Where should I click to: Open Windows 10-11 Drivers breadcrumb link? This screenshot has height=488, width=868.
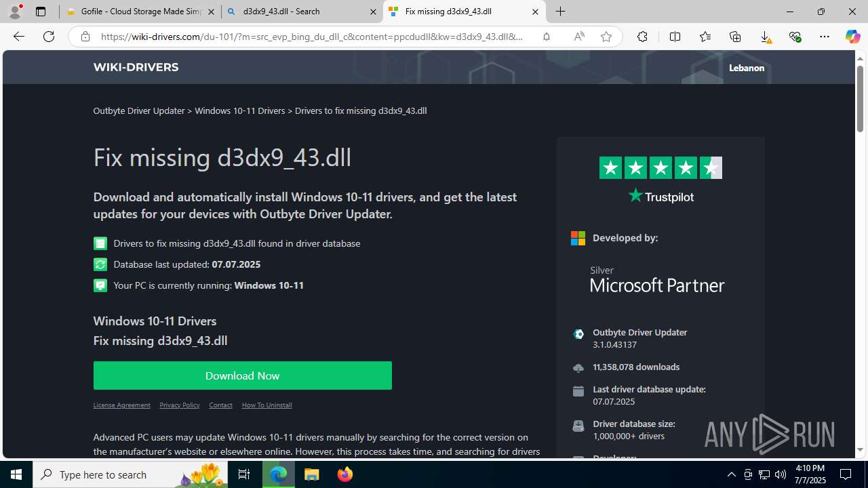(240, 110)
